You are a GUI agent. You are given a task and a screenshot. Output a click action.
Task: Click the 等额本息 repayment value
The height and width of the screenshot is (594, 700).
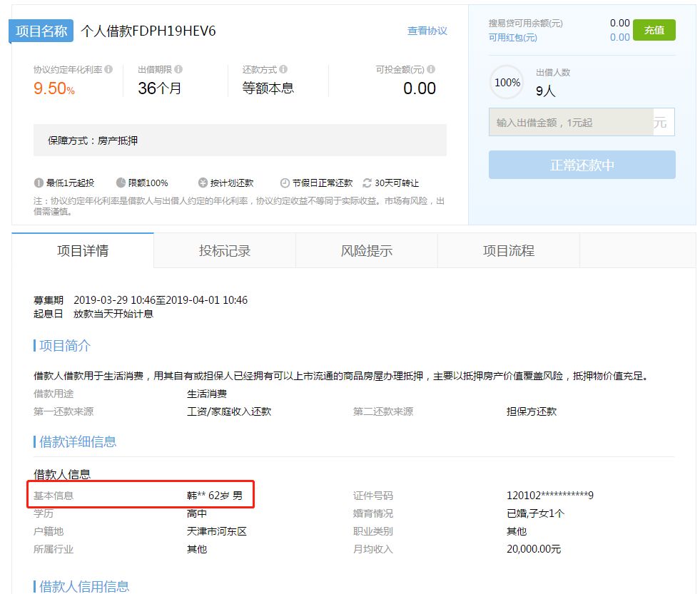click(x=268, y=88)
